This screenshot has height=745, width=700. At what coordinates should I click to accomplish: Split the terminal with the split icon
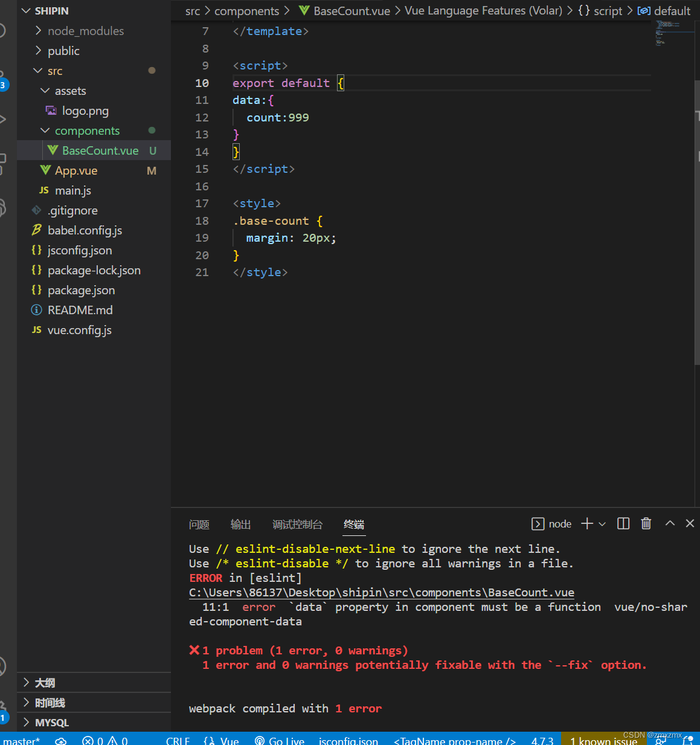(623, 523)
